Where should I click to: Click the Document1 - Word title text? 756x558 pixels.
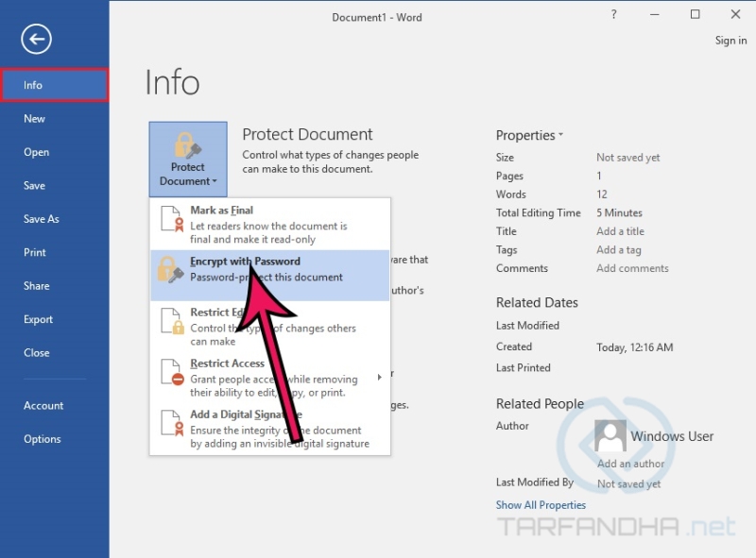tap(376, 17)
